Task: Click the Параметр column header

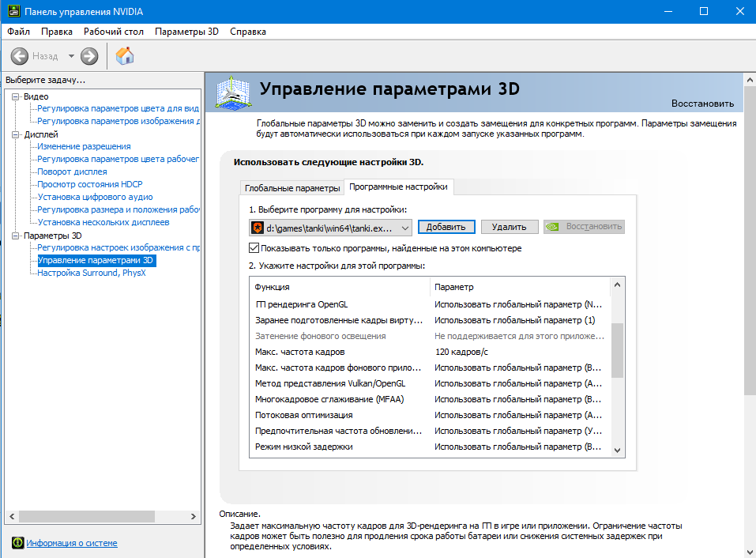Action: [521, 287]
